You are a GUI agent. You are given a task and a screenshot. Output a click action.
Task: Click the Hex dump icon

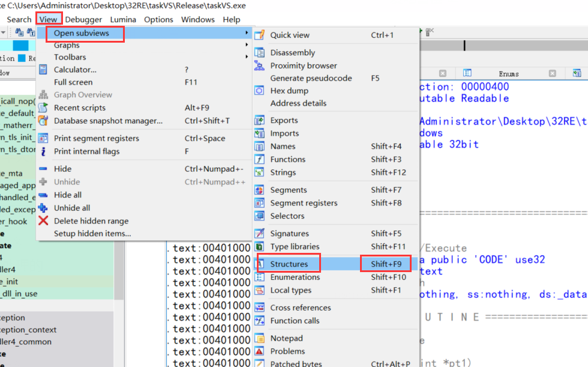259,91
